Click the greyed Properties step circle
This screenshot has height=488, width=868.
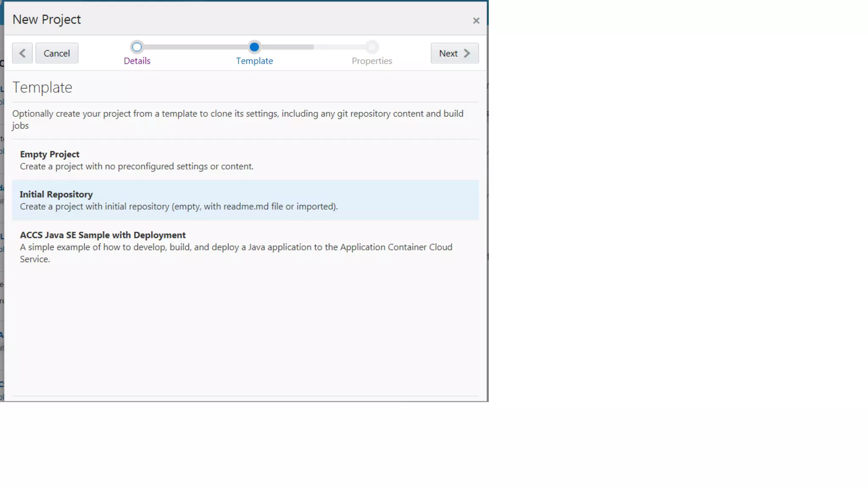372,47
